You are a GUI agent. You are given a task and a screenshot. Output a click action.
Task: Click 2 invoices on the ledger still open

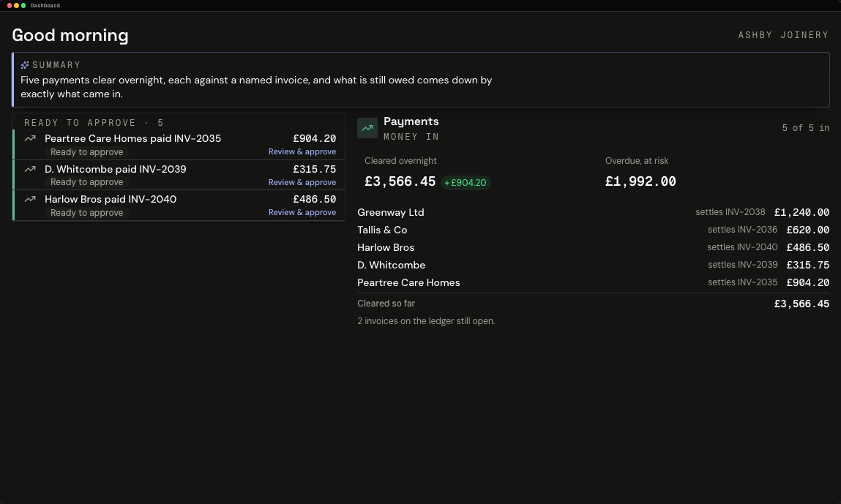tap(426, 321)
